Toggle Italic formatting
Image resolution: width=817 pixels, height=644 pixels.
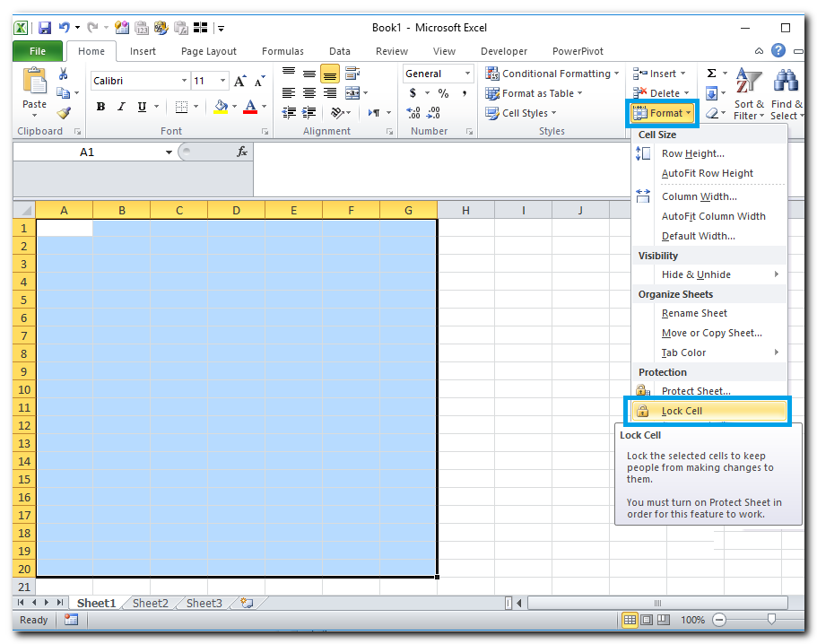tap(121, 107)
